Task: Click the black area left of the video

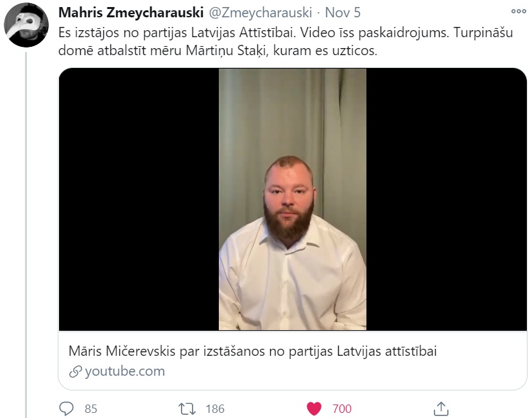Action: click(139, 199)
